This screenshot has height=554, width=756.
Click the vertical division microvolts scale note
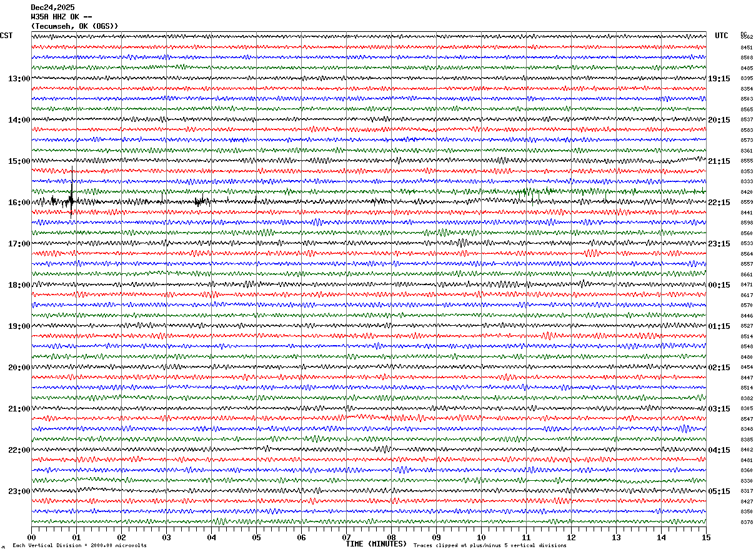(x=79, y=546)
